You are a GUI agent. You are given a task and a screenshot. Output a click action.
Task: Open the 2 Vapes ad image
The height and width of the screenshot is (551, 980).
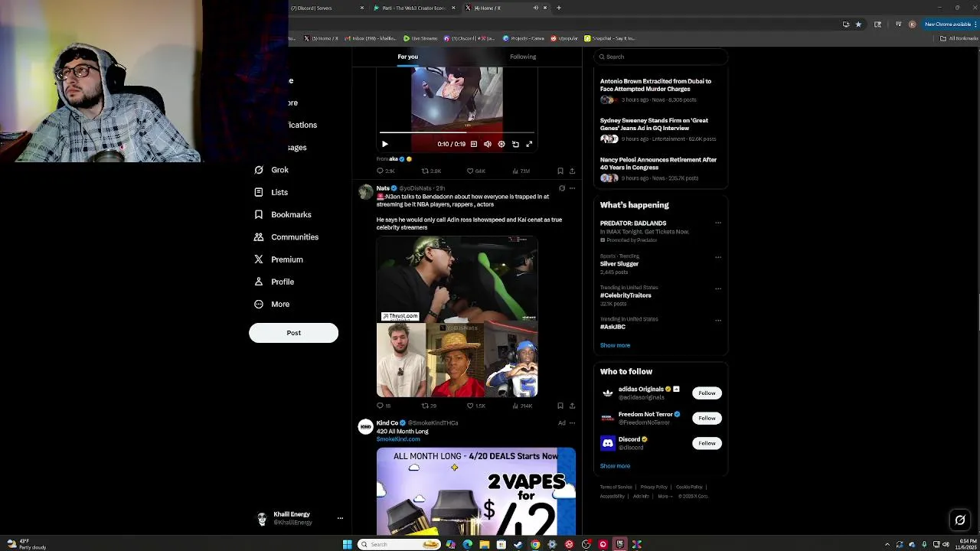pos(476,491)
